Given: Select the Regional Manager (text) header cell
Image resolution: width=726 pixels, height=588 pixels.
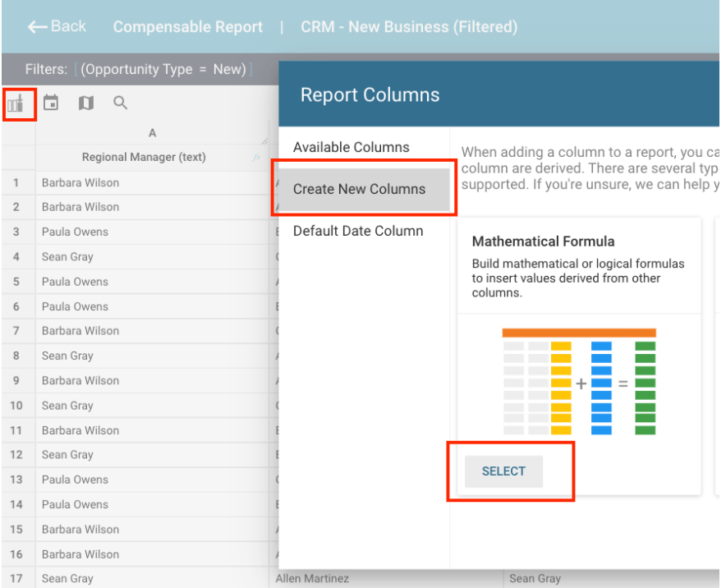Looking at the screenshot, I should (x=144, y=158).
